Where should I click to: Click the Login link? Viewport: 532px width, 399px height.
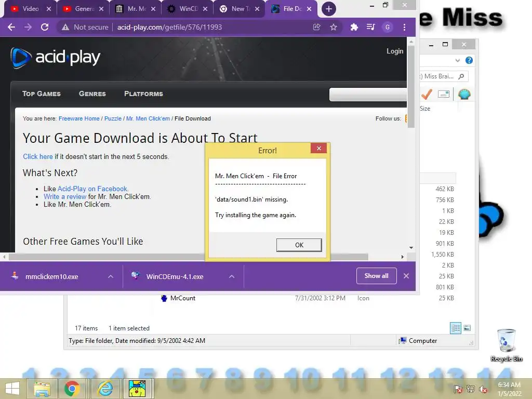(395, 51)
